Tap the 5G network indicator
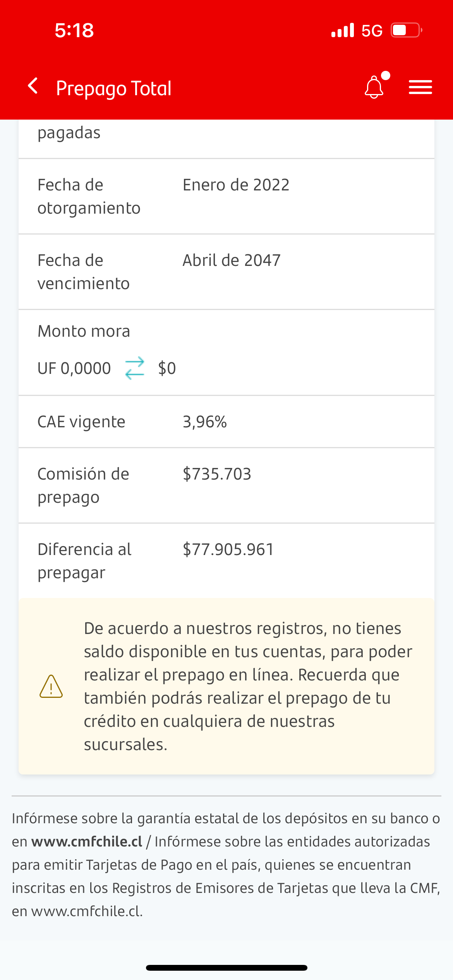The height and width of the screenshot is (980, 453). [372, 31]
